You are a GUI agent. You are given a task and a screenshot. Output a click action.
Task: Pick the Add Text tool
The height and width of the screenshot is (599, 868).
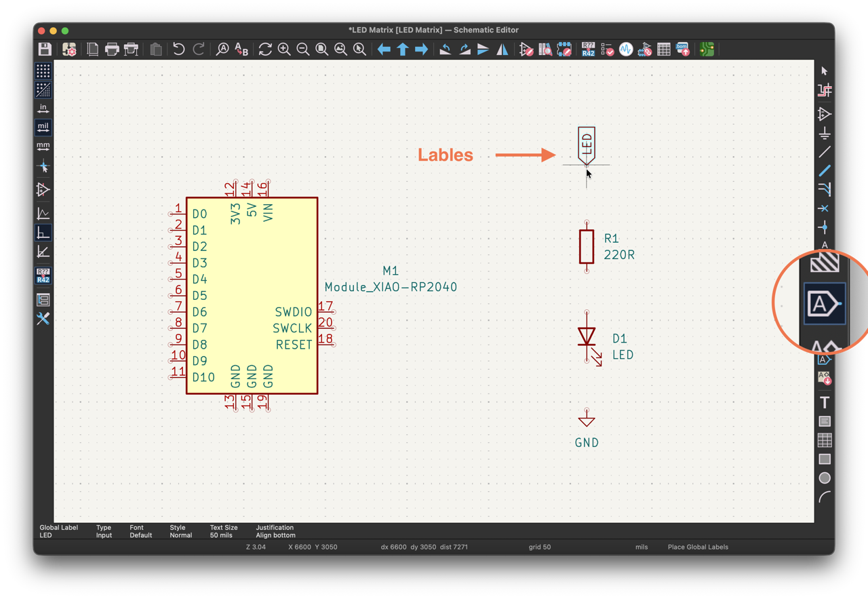[x=825, y=402]
